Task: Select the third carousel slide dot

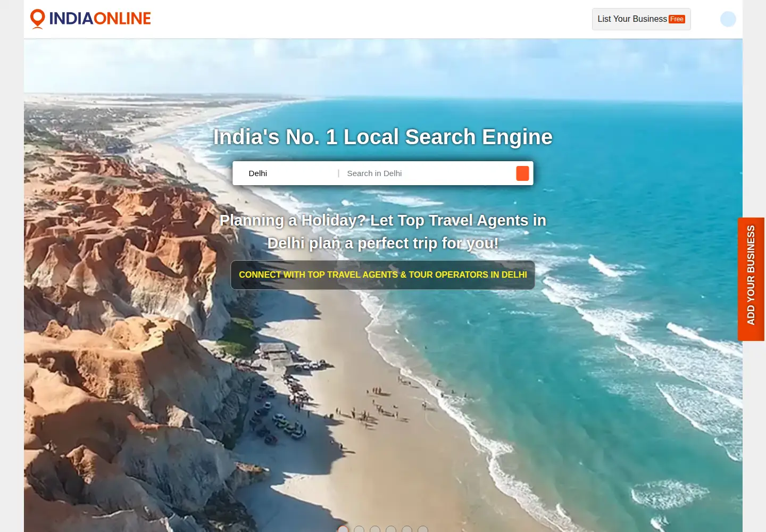Action: [375, 529]
